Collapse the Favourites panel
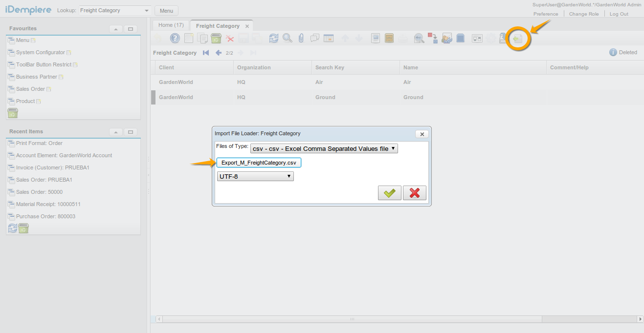The height and width of the screenshot is (333, 644). tap(115, 29)
